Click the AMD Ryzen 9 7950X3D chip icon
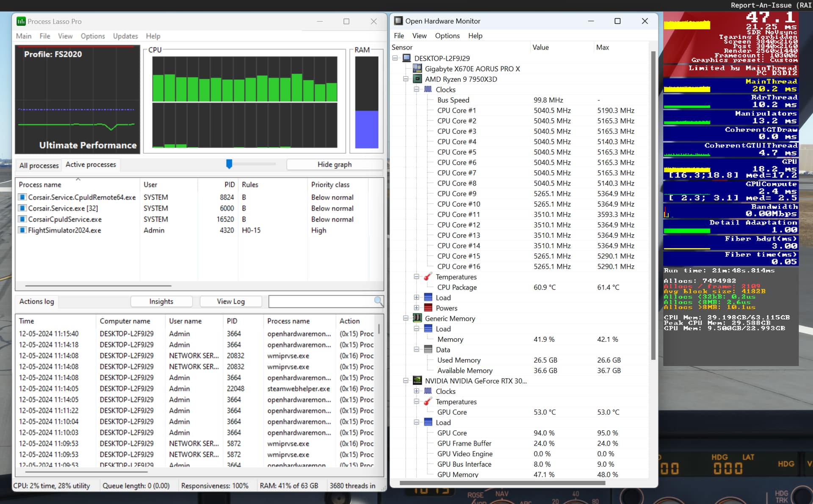 click(417, 79)
